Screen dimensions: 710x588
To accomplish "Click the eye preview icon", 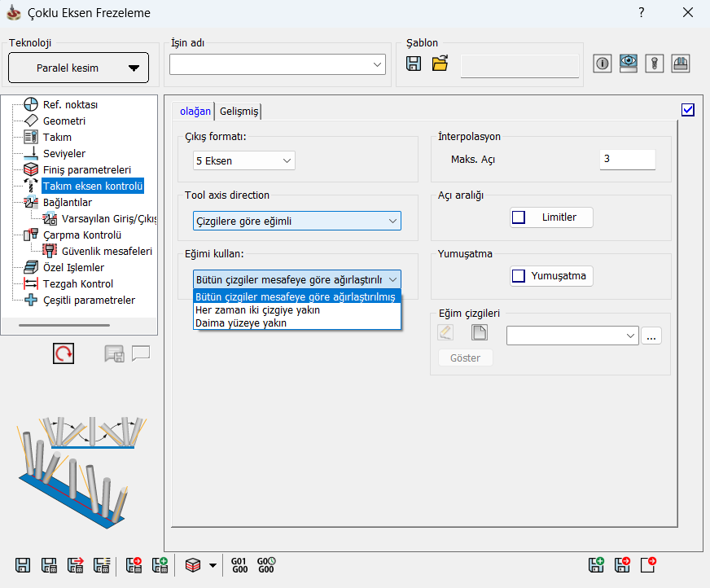I will pyautogui.click(x=628, y=64).
